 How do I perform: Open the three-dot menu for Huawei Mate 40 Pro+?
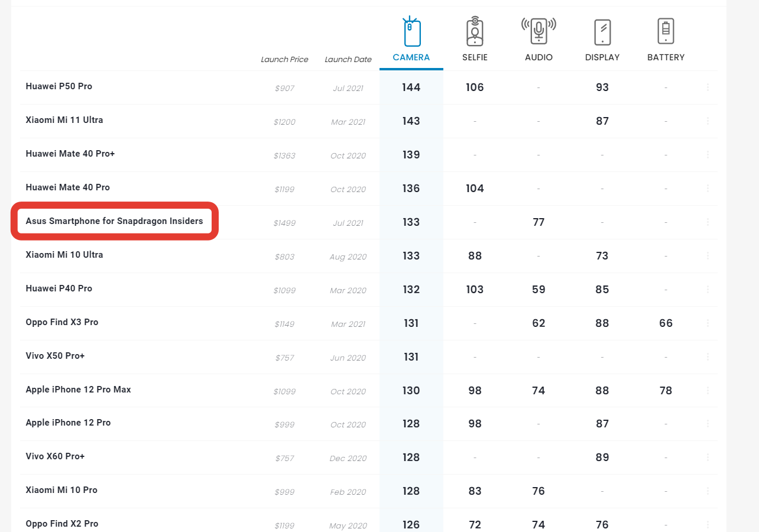click(708, 155)
